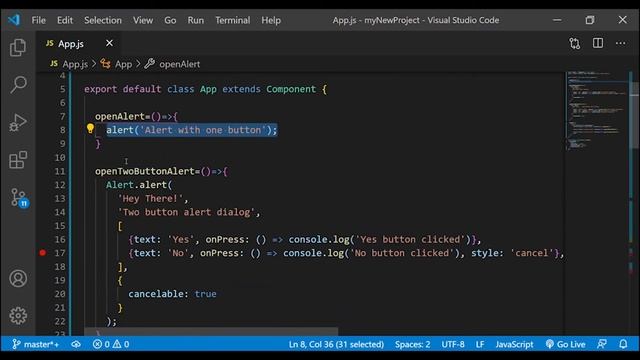The height and width of the screenshot is (360, 640).
Task: Click Ln 8, Col 36 cursor position
Action: 336,344
